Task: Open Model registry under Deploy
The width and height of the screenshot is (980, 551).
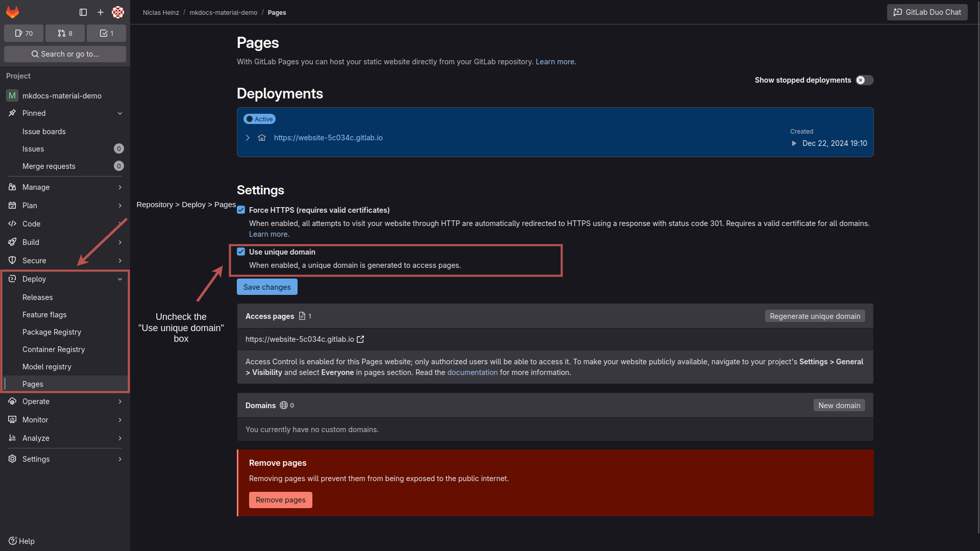Action: [x=65, y=367]
